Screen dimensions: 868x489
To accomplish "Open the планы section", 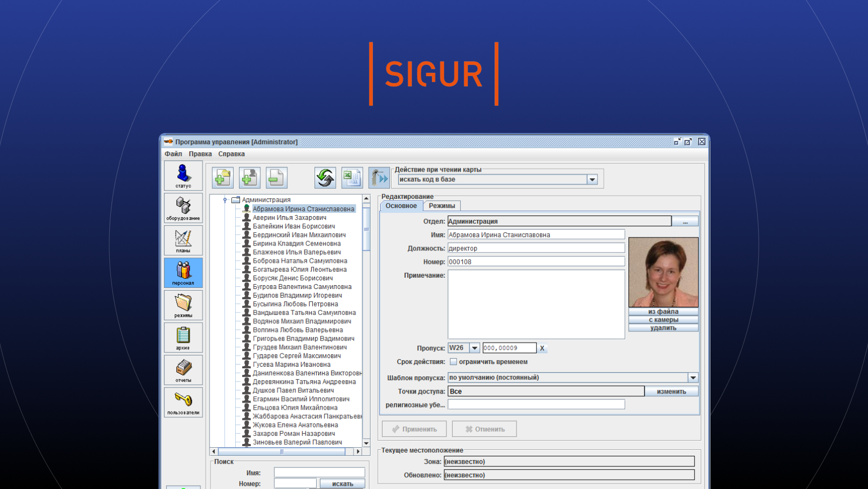I will point(183,240).
